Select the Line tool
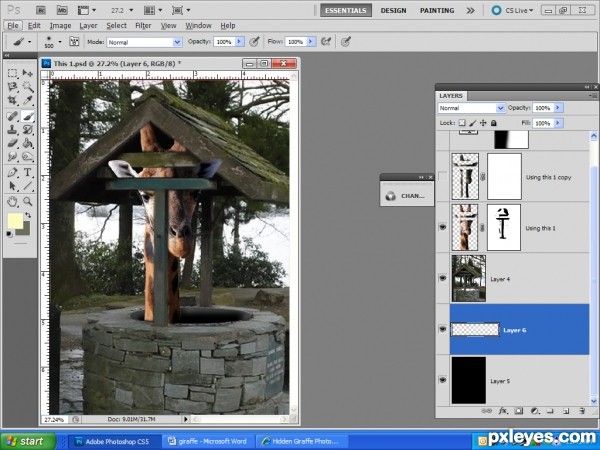 28,186
